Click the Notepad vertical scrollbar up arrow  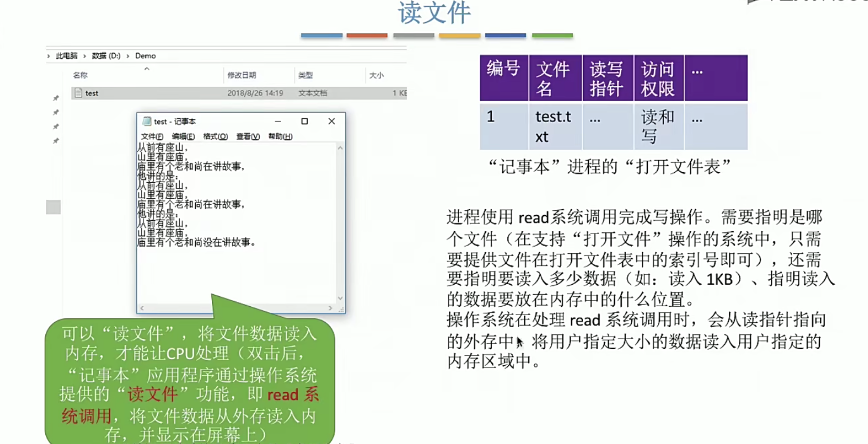340,148
